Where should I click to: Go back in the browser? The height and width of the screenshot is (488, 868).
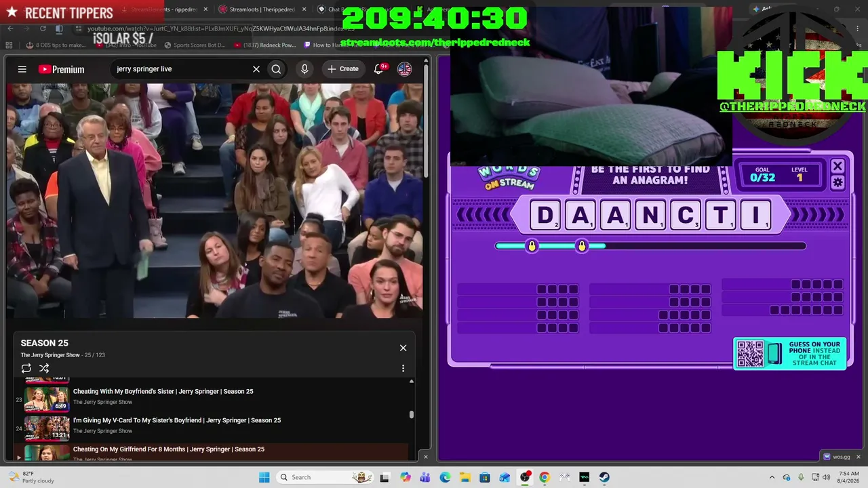pos(10,28)
